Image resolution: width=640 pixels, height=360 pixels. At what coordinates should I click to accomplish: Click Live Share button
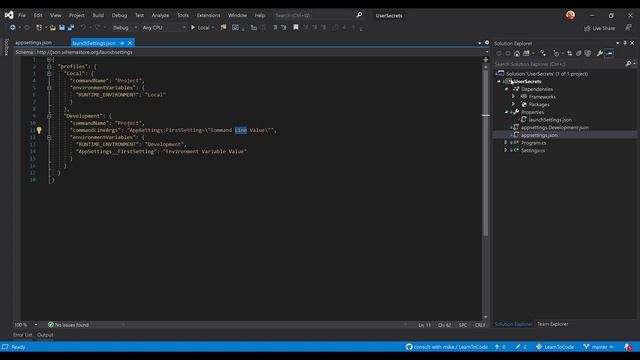pos(600,28)
